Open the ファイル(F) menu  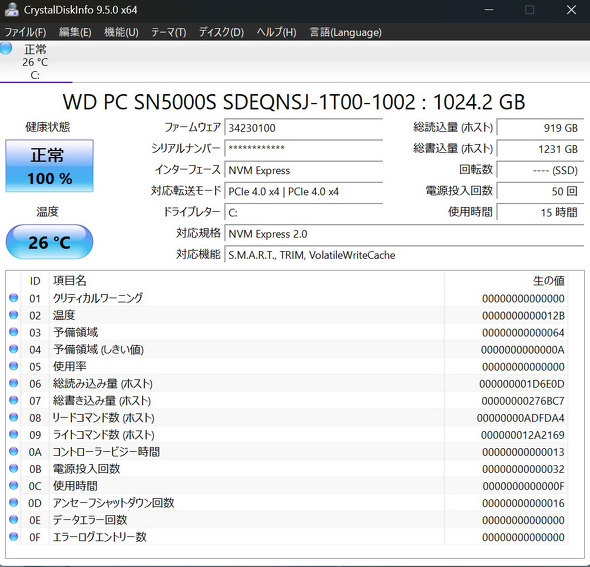25,32
